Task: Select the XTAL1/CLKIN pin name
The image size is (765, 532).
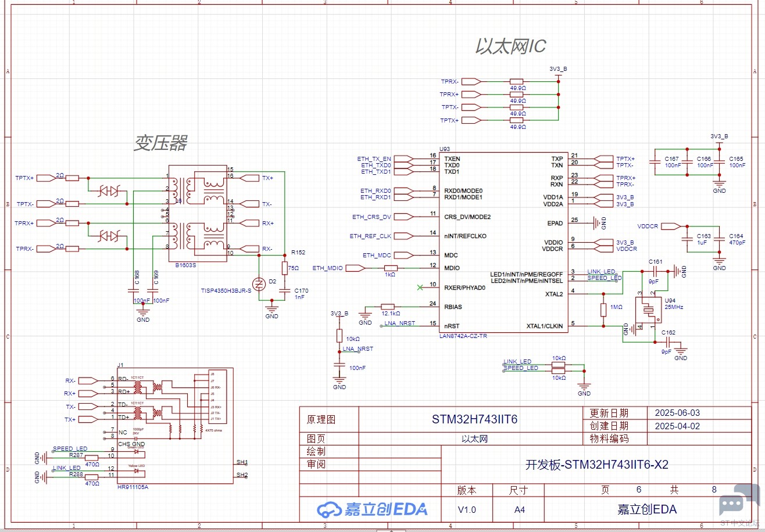Action: coord(545,326)
